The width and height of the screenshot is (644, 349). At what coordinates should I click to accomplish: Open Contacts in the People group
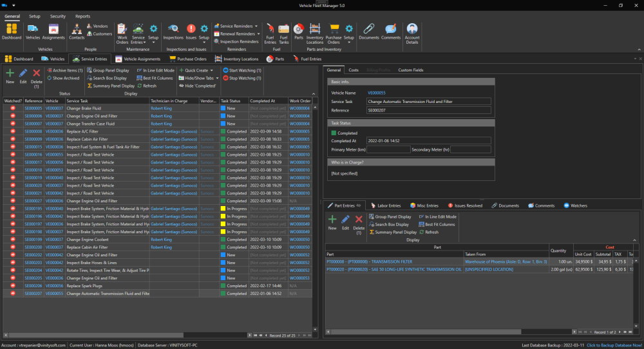pos(77,32)
